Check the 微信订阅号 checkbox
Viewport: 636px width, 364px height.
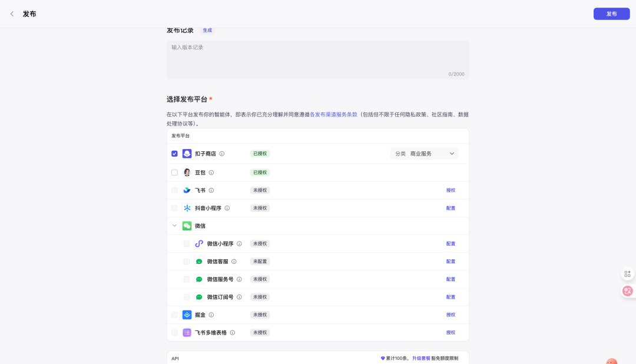tap(187, 297)
